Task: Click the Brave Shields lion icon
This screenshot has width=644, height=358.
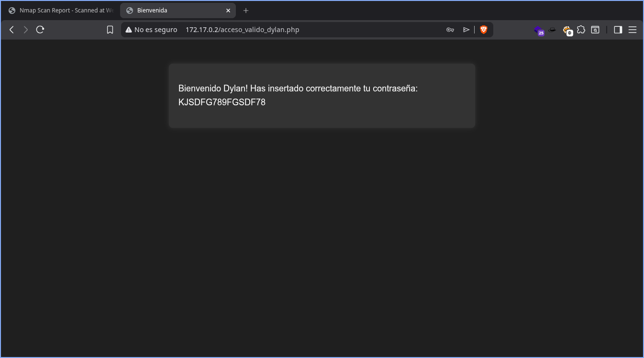Action: [484, 30]
